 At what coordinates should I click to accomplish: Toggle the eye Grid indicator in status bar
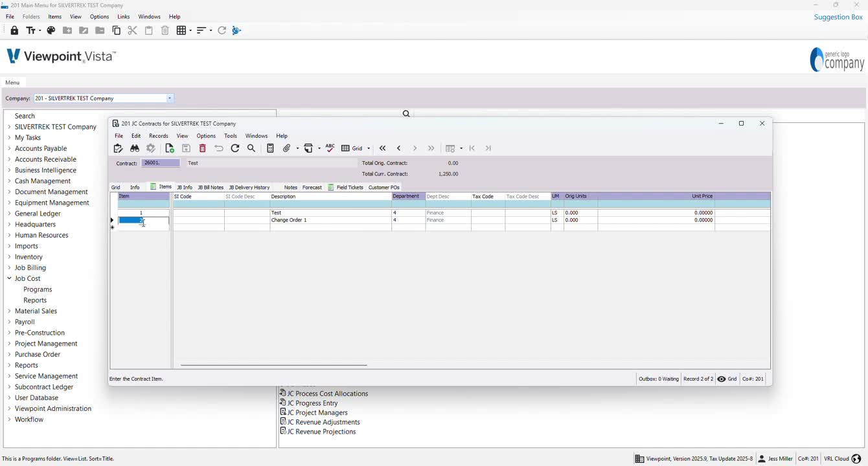point(727,379)
